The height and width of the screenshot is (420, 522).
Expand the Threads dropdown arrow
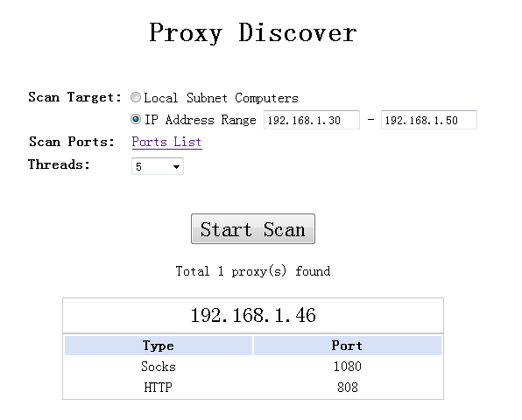point(176,166)
